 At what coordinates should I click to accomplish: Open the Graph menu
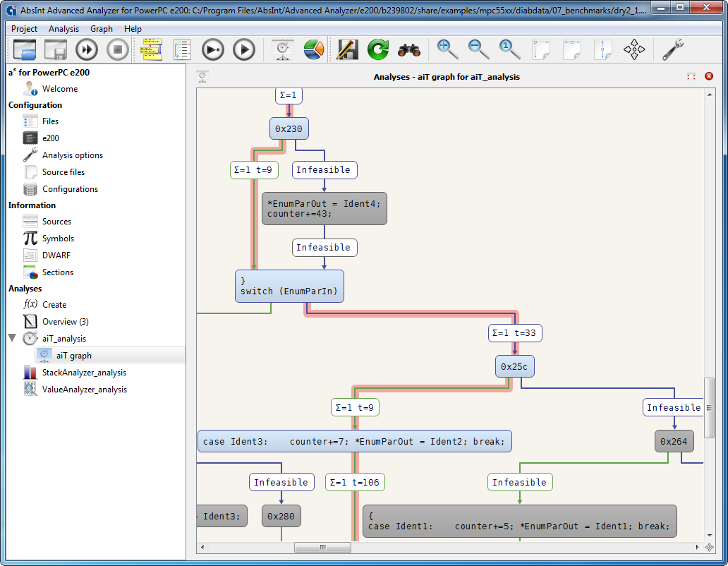click(x=101, y=29)
